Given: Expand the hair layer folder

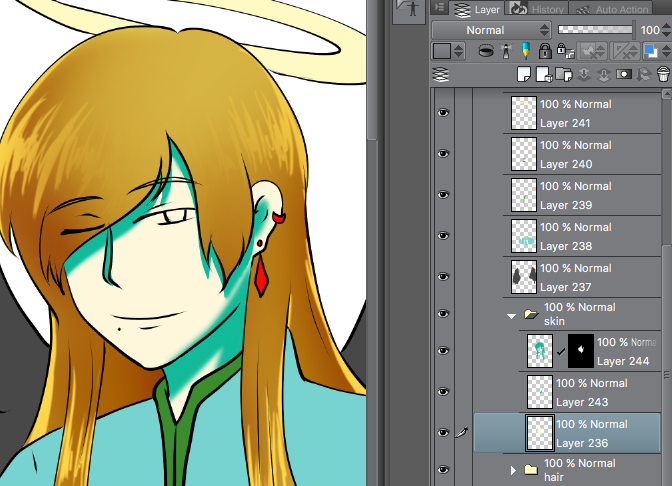Looking at the screenshot, I should coord(513,470).
